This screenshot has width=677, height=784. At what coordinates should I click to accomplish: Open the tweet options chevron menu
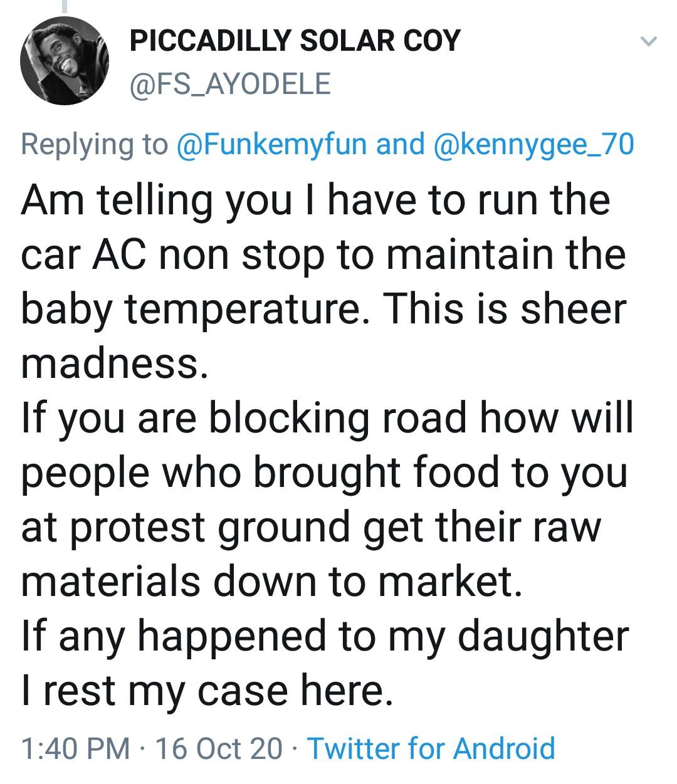(648, 43)
